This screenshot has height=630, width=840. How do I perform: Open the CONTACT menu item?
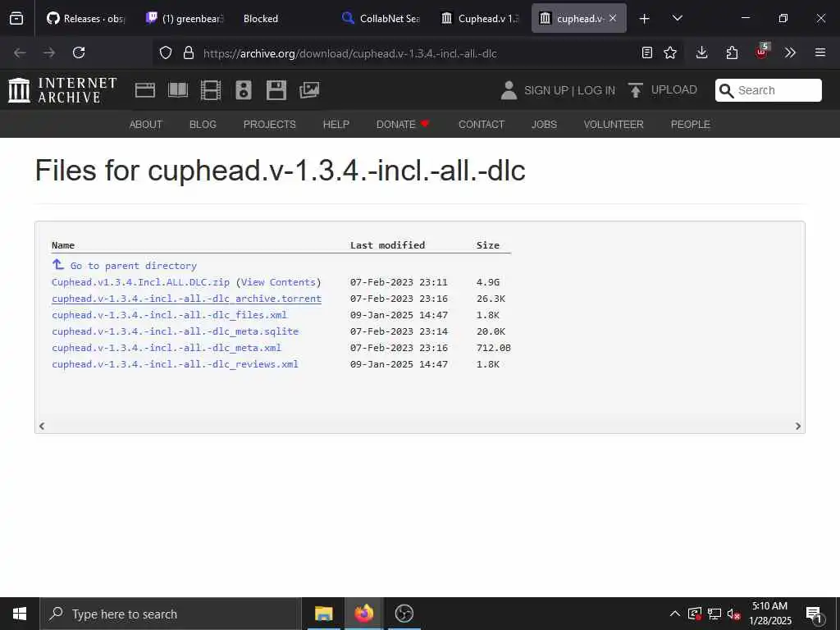482,125
